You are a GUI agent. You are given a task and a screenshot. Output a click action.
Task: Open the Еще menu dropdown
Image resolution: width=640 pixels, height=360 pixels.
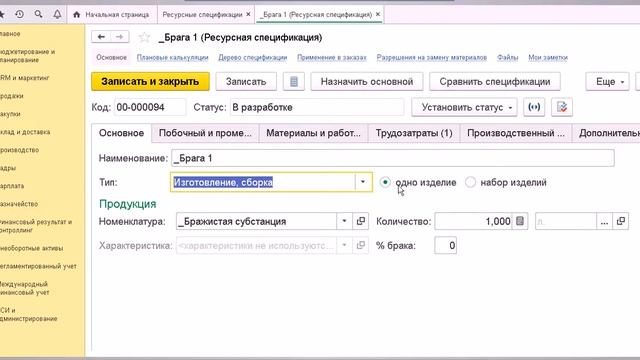[x=607, y=82]
